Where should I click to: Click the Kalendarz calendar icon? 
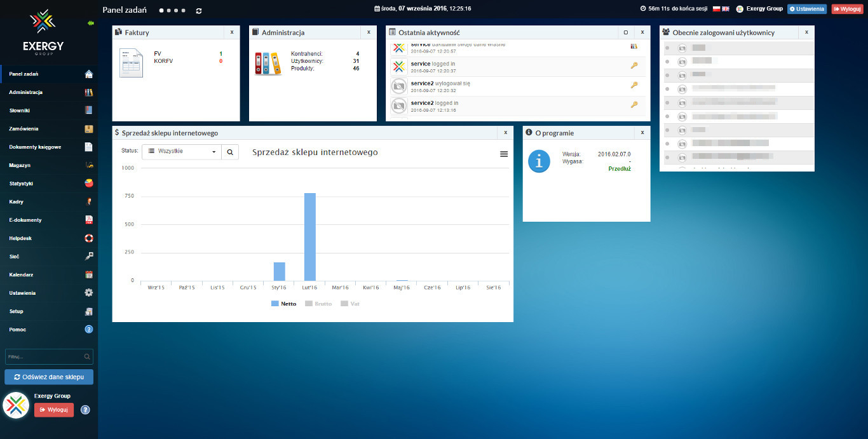point(89,275)
